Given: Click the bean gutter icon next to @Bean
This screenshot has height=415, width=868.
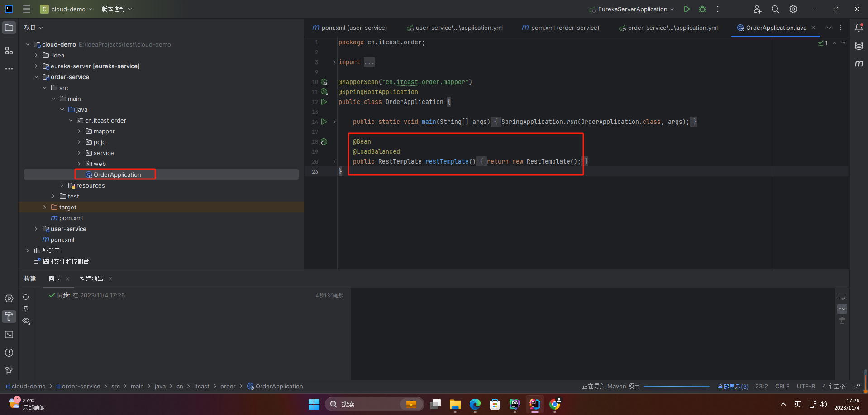Looking at the screenshot, I should coord(324,141).
